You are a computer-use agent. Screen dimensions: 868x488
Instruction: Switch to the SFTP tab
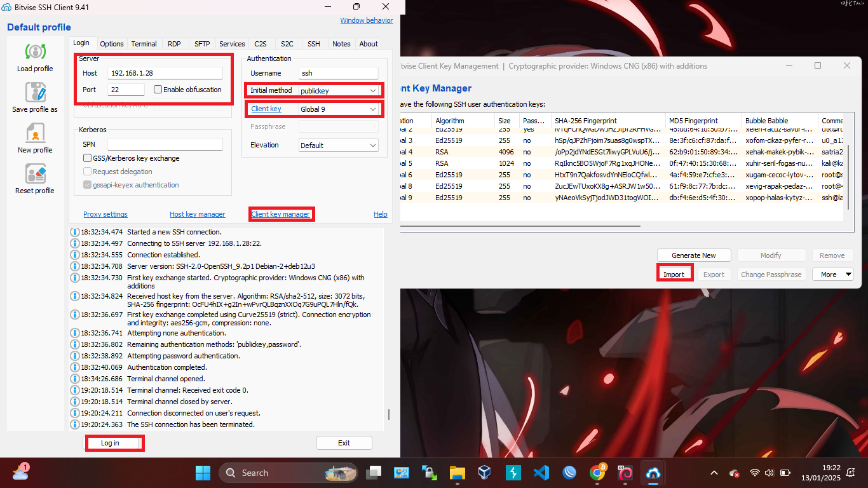(202, 44)
